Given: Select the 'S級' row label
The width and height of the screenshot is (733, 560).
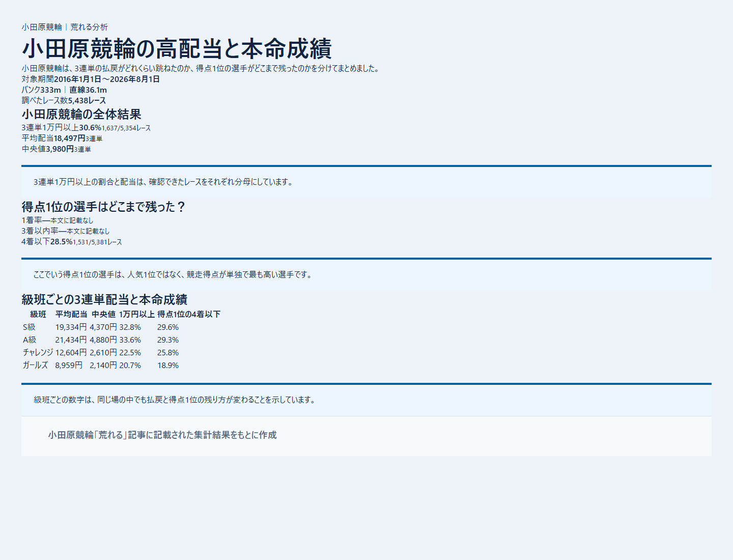Looking at the screenshot, I should pyautogui.click(x=30, y=327).
